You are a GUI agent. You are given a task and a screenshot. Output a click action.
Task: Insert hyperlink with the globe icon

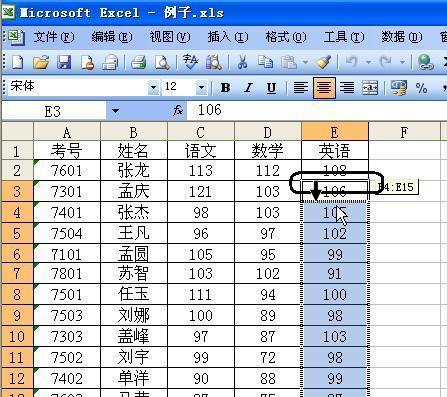426,62
